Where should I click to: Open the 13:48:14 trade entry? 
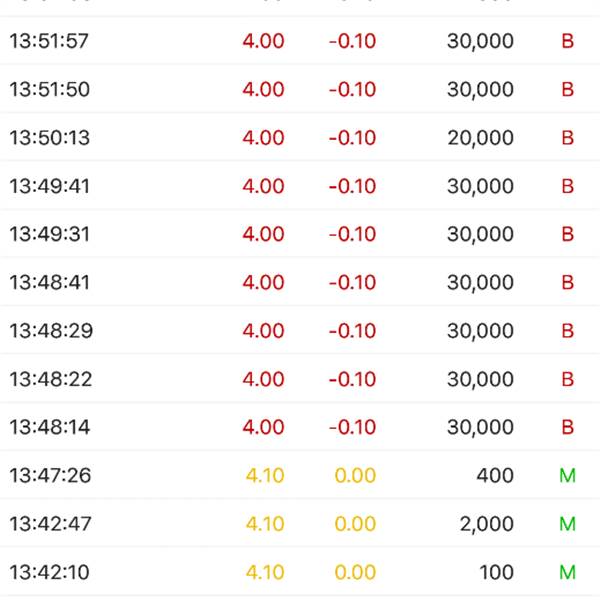pyautogui.click(x=300, y=427)
